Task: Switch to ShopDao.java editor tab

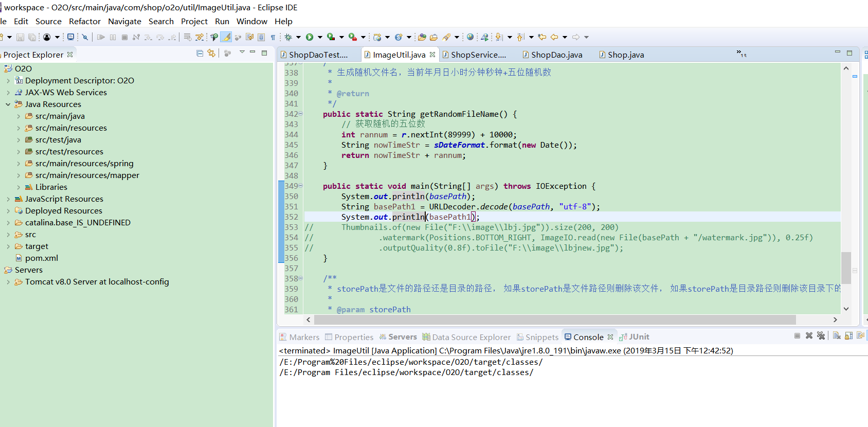Action: pos(552,55)
